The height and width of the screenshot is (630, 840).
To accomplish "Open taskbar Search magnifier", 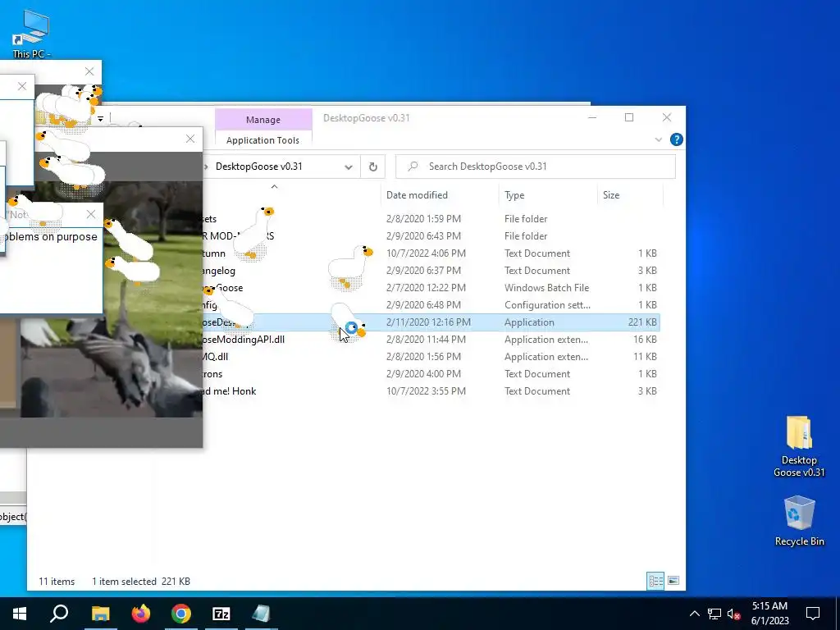I will [x=59, y=614].
